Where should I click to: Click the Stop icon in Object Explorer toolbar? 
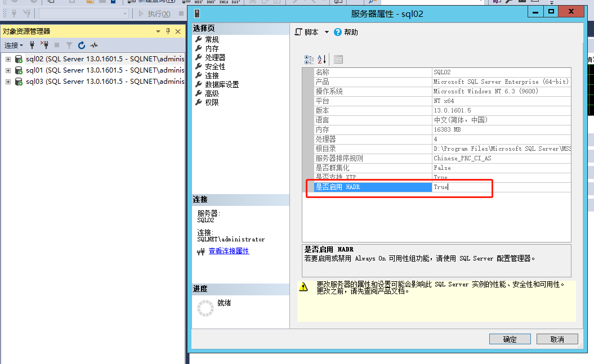(57, 46)
